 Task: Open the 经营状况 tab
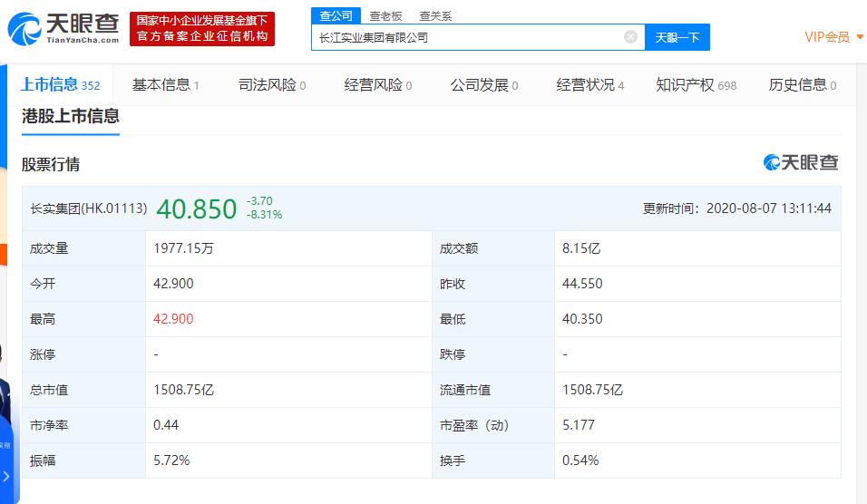[x=590, y=84]
